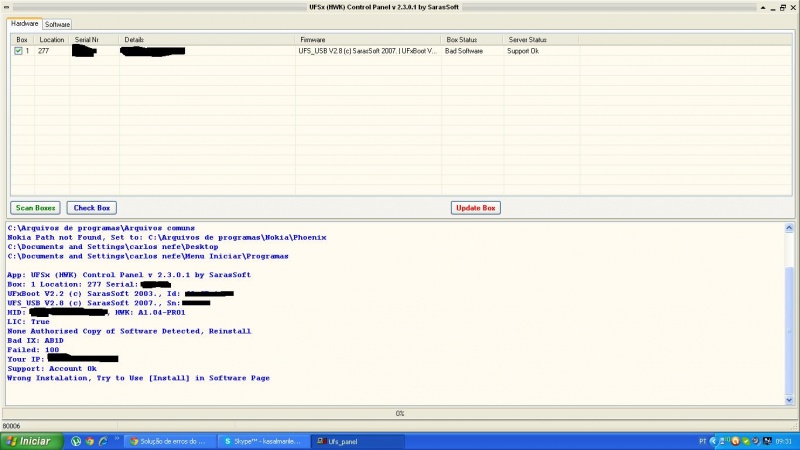
Task: Select the 'Support Ok' server status cell
Action: coord(523,51)
